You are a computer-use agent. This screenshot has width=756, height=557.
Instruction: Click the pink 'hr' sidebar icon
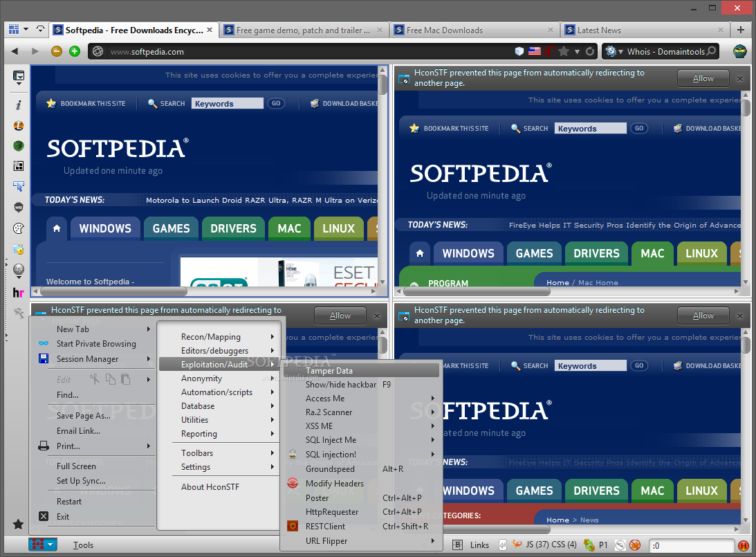coord(18,292)
